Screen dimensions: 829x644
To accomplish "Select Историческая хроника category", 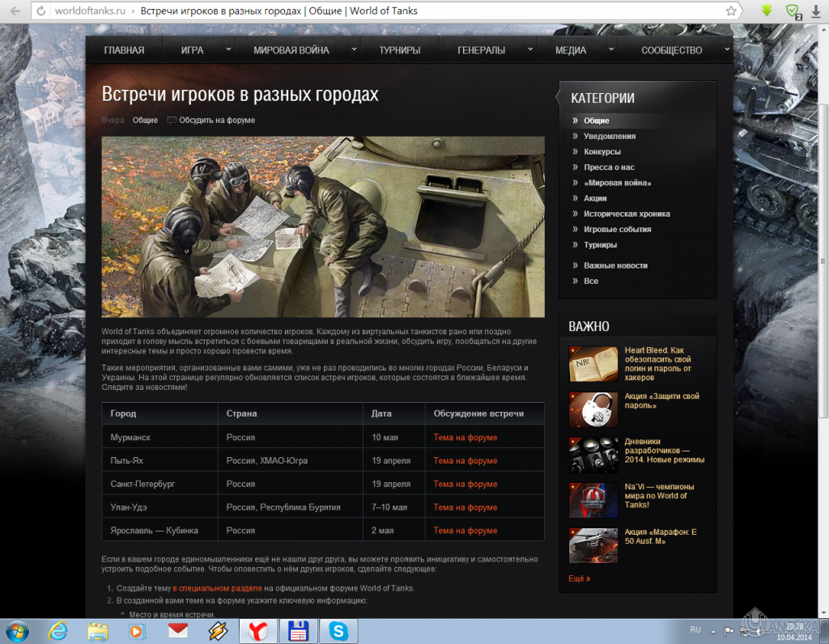I will [627, 214].
